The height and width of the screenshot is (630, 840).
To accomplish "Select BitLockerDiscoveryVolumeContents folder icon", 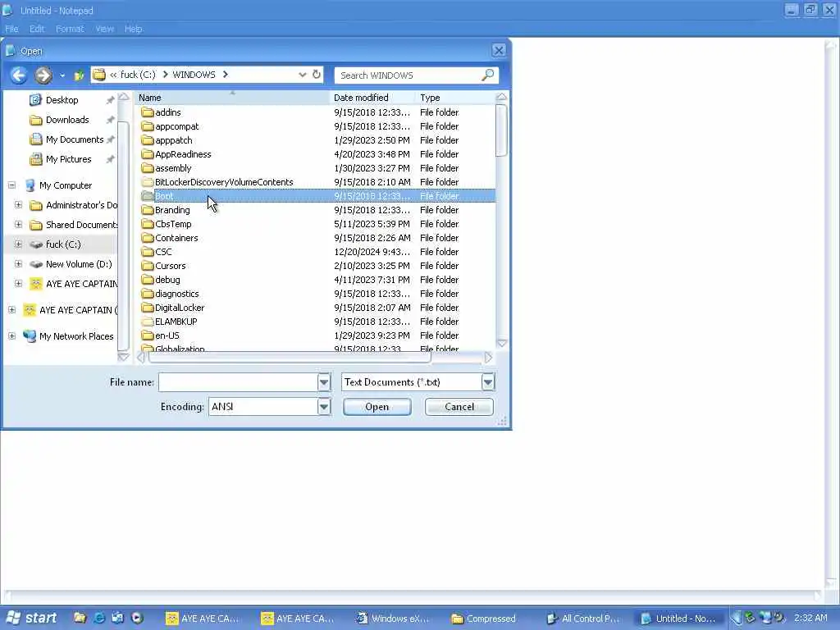I will click(x=148, y=182).
